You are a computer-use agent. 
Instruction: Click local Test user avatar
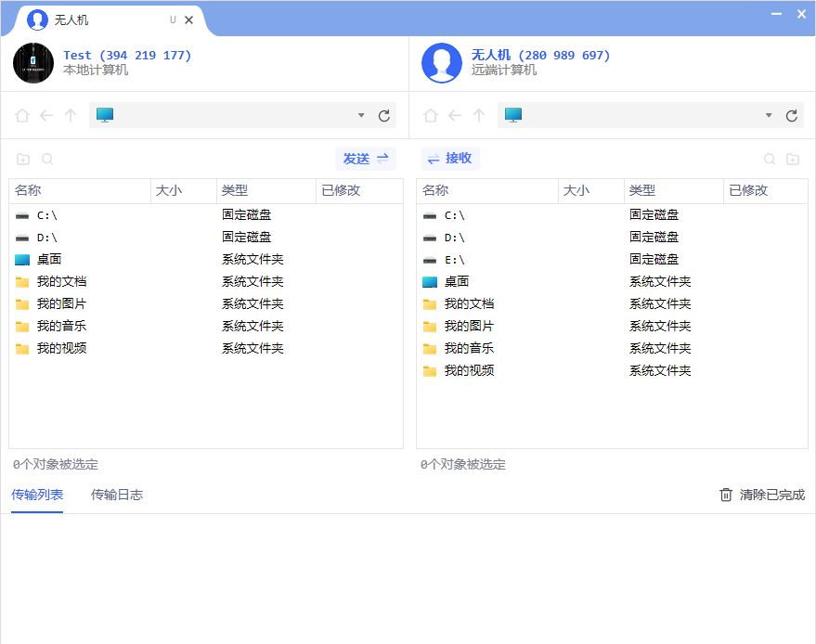point(33,63)
